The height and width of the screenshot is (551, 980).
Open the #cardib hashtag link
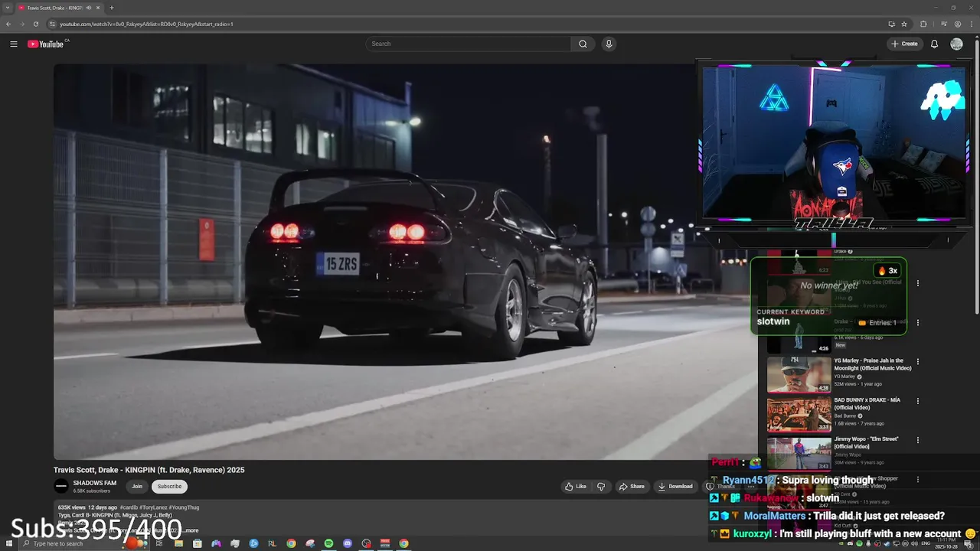pyautogui.click(x=129, y=507)
